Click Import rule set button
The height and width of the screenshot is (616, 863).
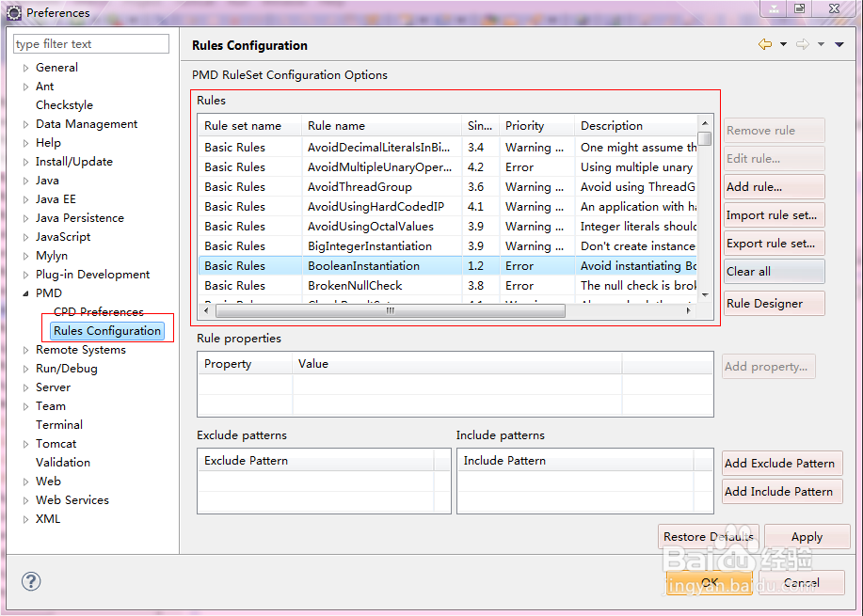click(x=774, y=215)
